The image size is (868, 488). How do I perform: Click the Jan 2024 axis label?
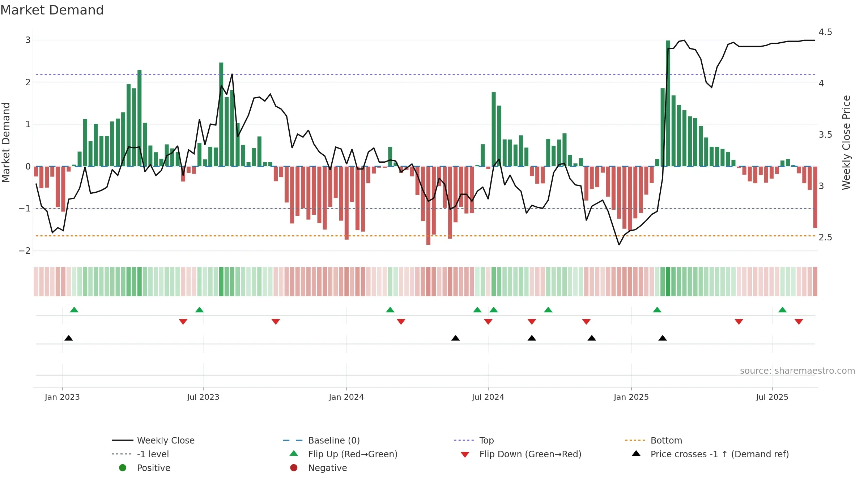coord(346,397)
